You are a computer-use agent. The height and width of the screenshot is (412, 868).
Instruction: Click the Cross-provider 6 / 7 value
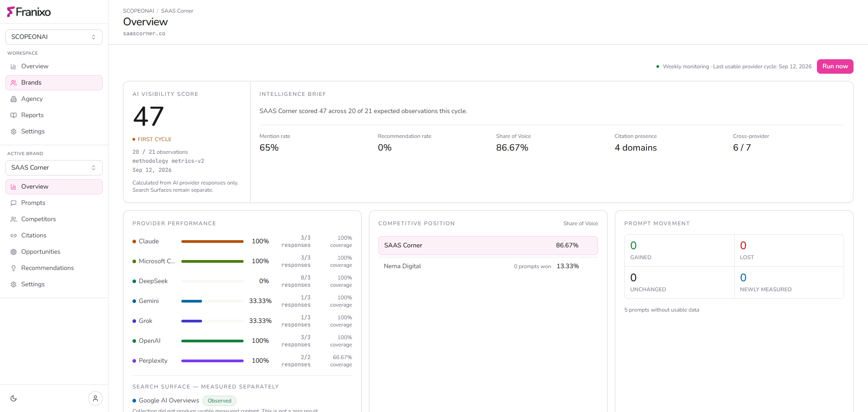742,148
